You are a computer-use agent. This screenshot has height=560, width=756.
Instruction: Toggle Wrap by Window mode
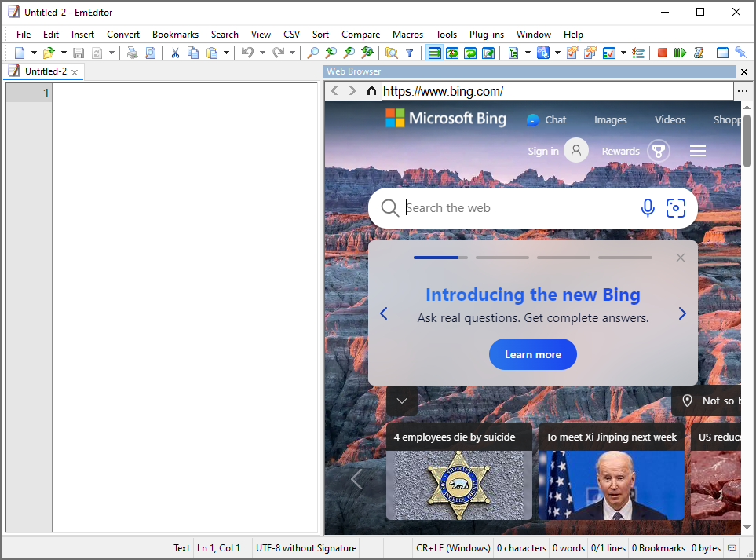pyautogui.click(x=470, y=53)
